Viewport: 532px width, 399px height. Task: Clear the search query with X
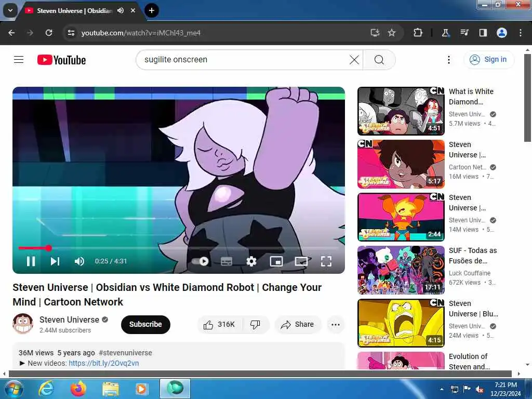(x=354, y=60)
